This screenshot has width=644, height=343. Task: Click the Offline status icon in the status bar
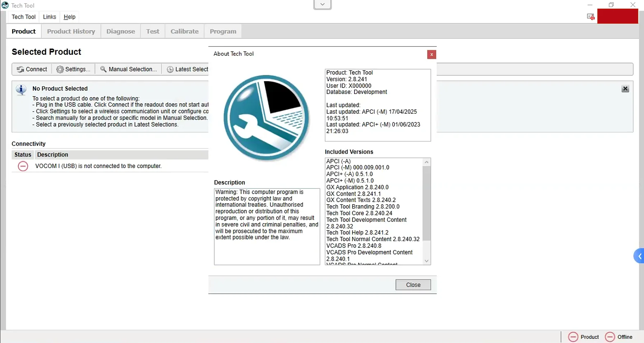tap(610, 337)
